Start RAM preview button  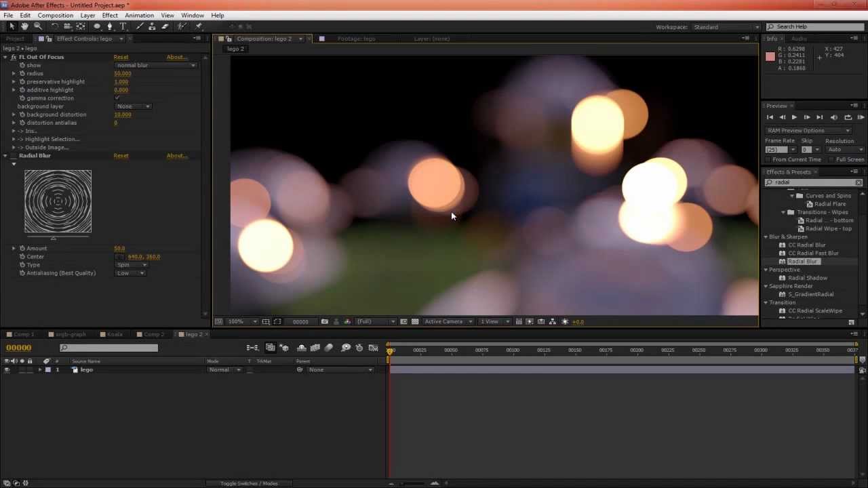pos(861,117)
